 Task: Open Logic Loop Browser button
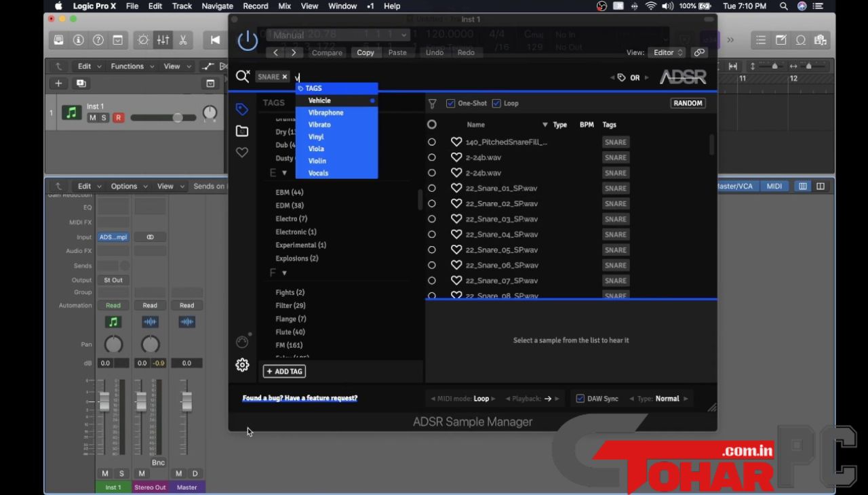[x=801, y=40]
